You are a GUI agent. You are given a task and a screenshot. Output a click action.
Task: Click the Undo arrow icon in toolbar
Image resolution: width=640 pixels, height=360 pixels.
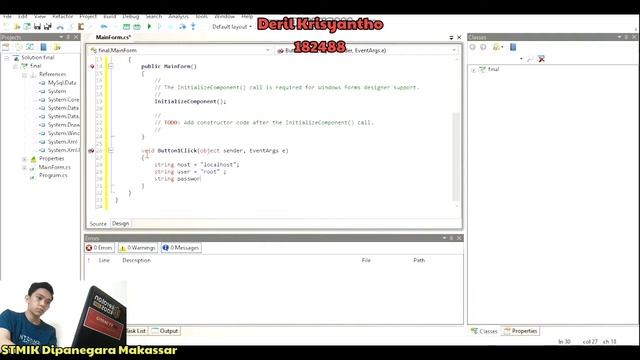[104, 27]
